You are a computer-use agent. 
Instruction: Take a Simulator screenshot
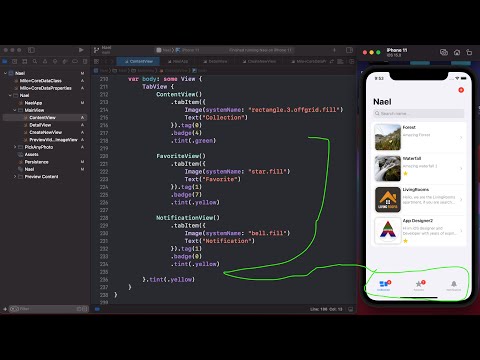pos(444,52)
